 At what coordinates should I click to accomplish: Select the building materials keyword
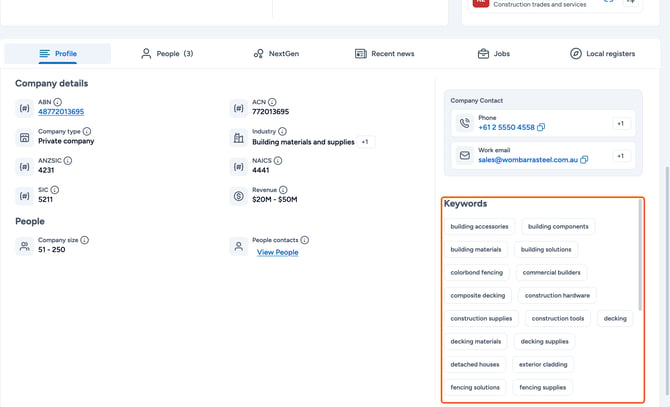(x=476, y=250)
